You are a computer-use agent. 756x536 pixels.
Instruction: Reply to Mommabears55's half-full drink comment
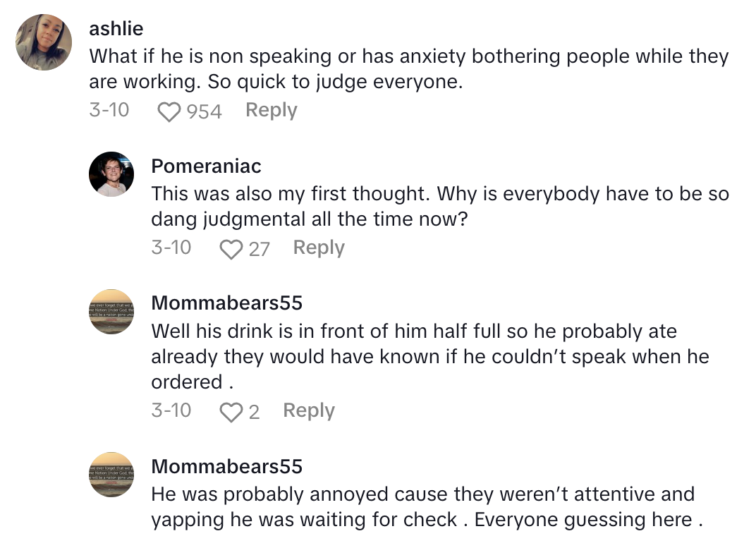309,410
